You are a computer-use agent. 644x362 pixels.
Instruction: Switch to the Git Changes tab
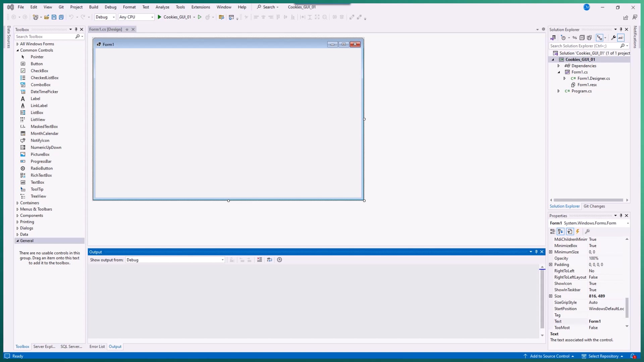pyautogui.click(x=594, y=206)
